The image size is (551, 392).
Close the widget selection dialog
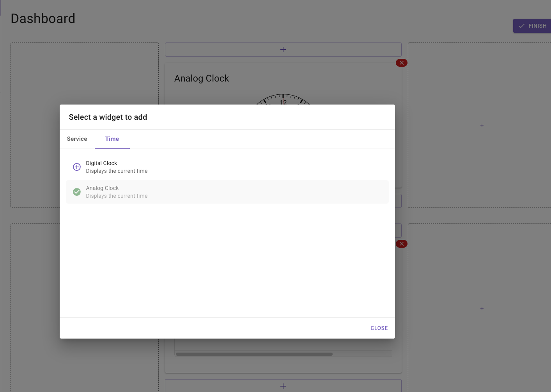coord(379,328)
